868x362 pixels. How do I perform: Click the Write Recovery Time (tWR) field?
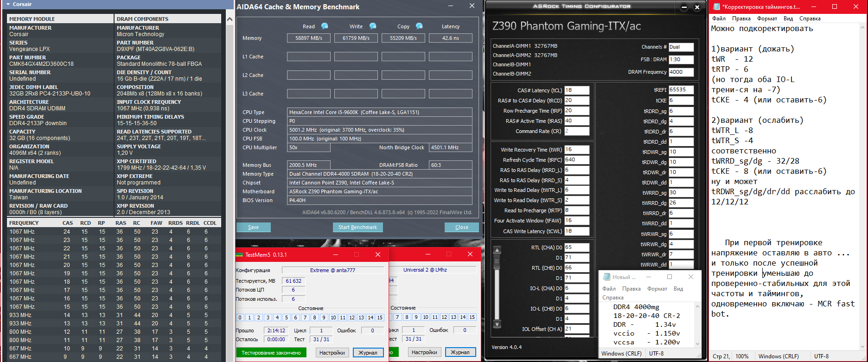coord(577,150)
